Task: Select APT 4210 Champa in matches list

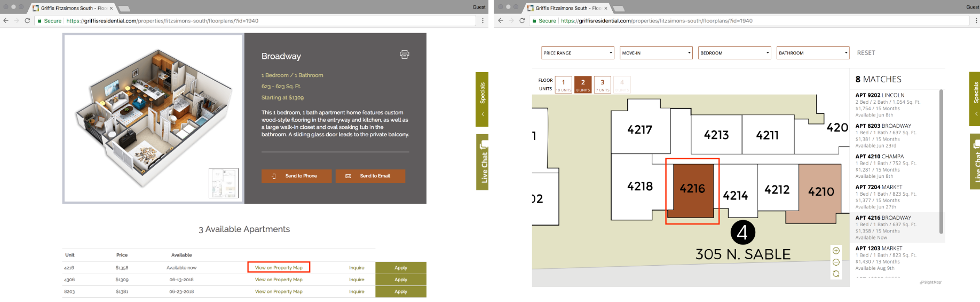Action: click(896, 166)
